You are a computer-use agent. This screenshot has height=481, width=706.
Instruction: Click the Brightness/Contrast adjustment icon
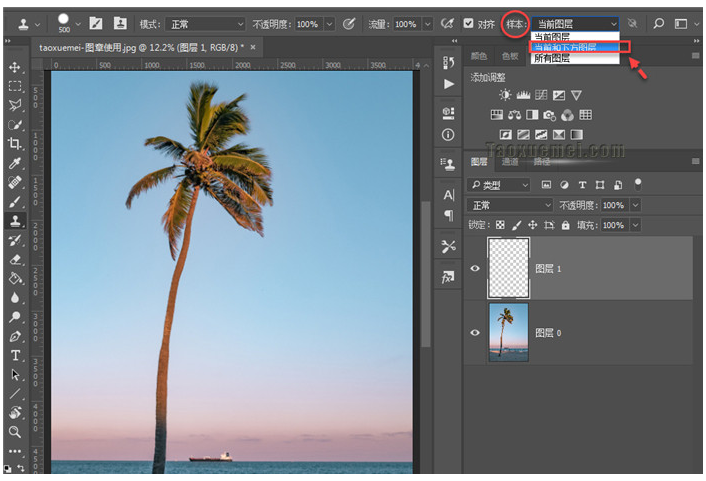(x=505, y=95)
